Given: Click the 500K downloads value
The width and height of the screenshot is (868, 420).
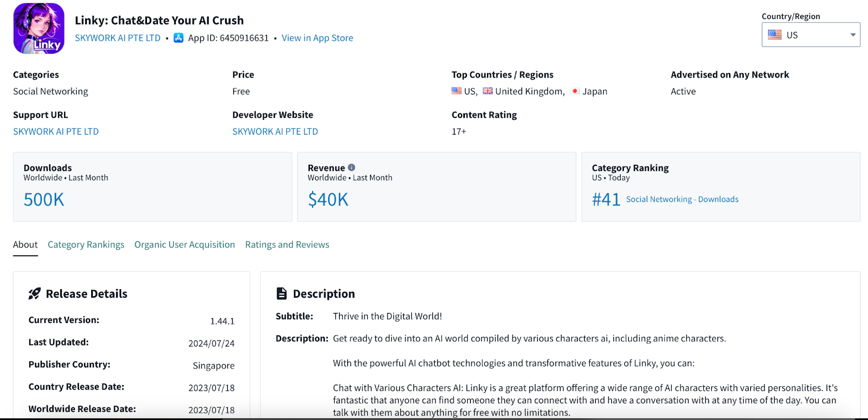Looking at the screenshot, I should click(44, 200).
